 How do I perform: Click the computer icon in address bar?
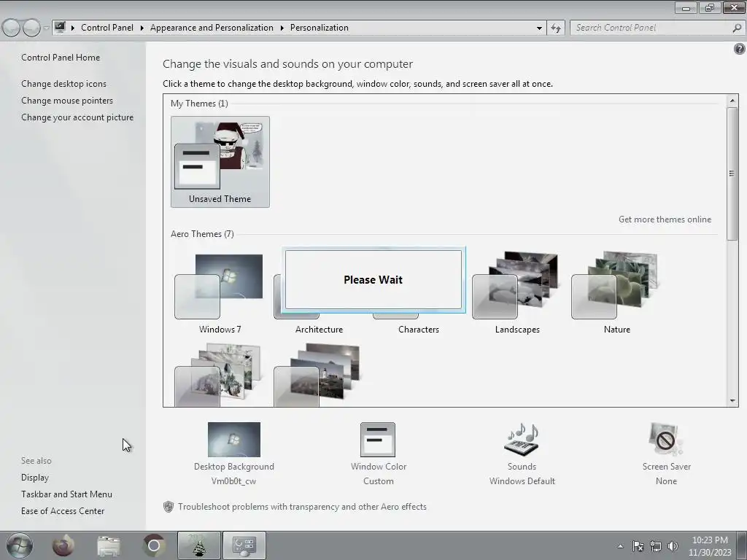[60, 28]
